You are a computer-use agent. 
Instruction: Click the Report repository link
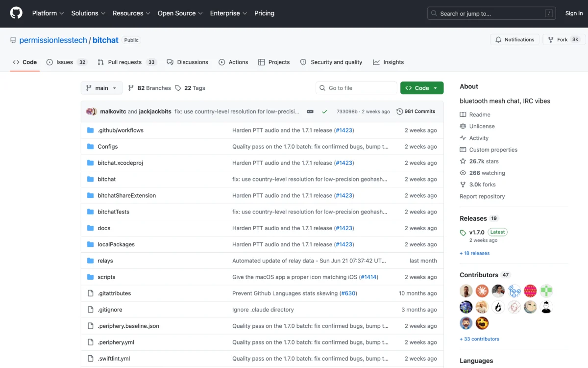(482, 196)
